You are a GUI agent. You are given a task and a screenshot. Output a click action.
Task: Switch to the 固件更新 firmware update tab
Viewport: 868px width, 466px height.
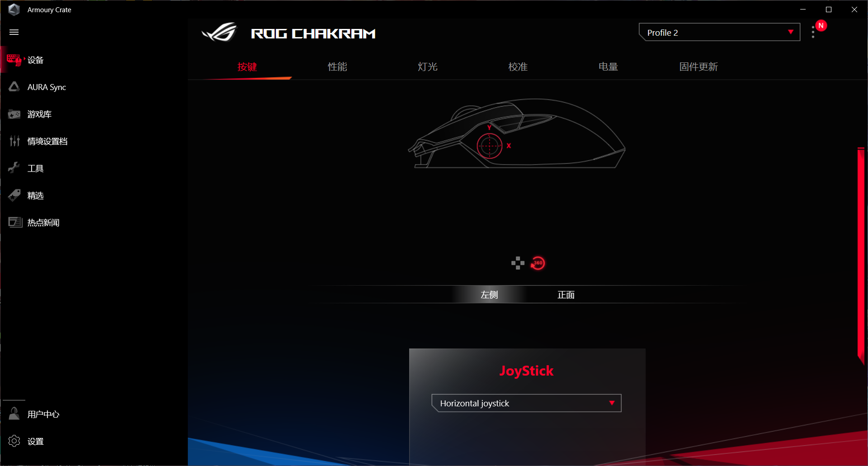(698, 67)
